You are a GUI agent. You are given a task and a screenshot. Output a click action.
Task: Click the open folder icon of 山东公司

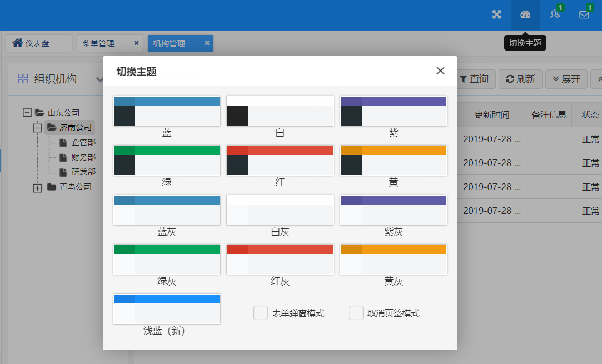pyautogui.click(x=39, y=112)
